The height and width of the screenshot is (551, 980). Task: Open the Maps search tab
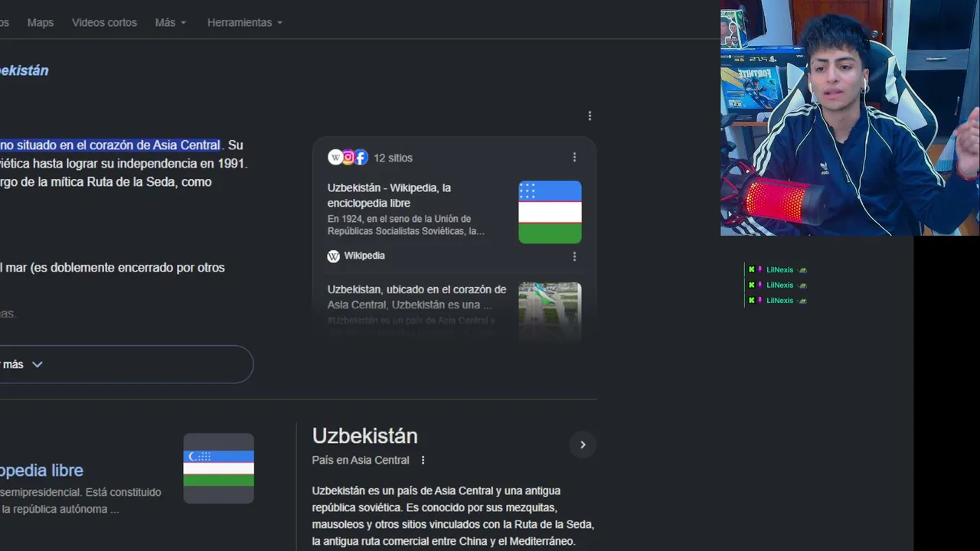(x=41, y=23)
